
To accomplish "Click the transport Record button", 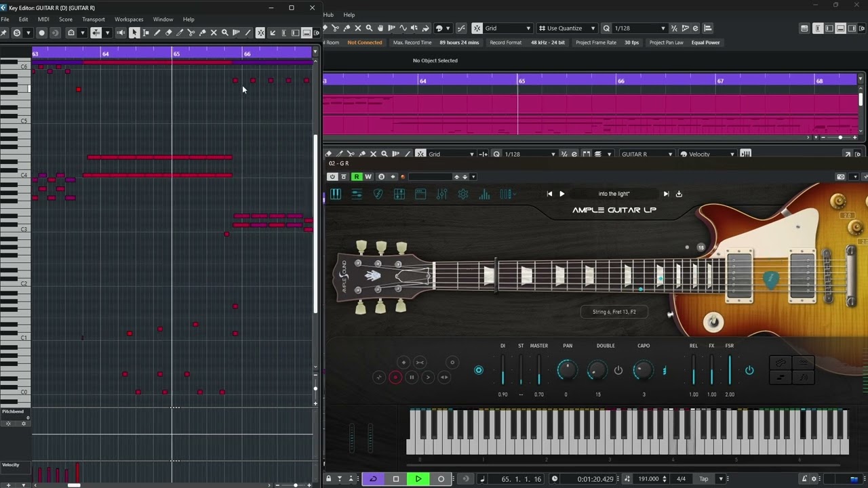I will pos(441,479).
